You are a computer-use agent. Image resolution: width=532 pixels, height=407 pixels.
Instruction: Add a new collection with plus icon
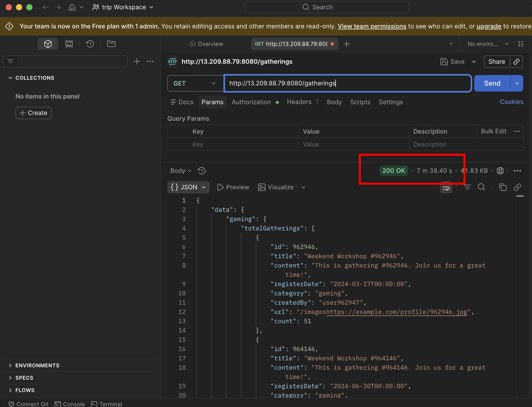point(137,61)
